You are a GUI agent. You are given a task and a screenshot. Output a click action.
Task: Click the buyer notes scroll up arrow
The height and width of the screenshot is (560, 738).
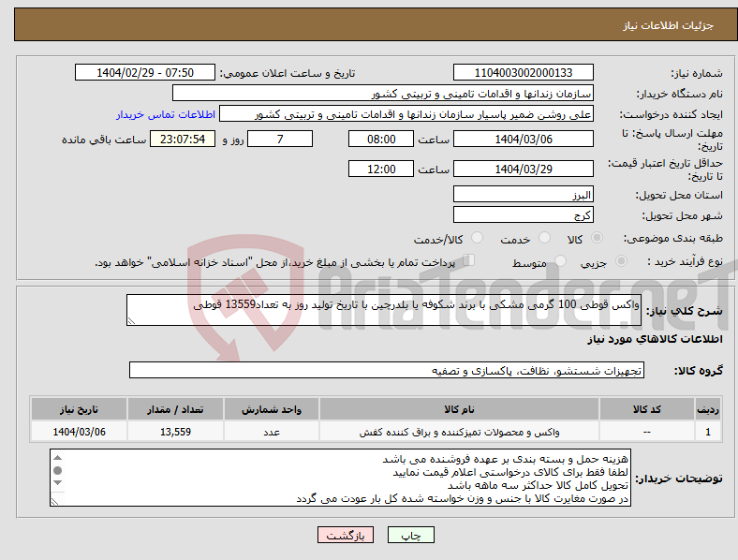pyautogui.click(x=57, y=458)
